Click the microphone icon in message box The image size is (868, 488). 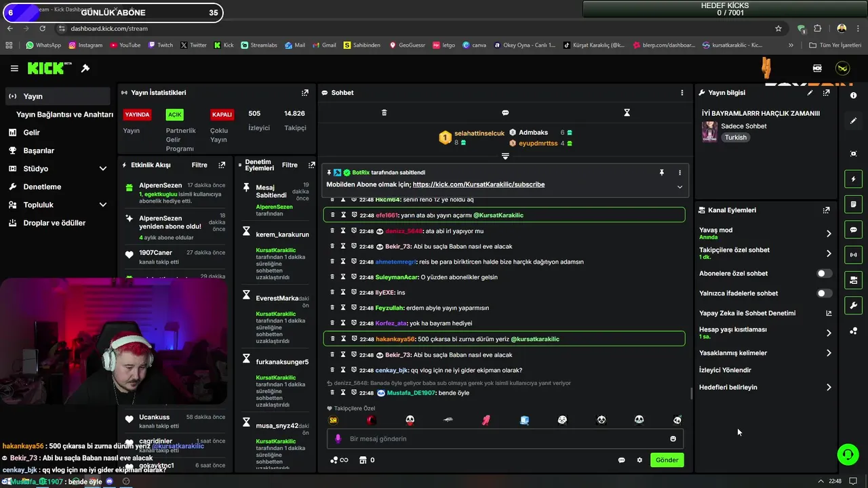(338, 439)
